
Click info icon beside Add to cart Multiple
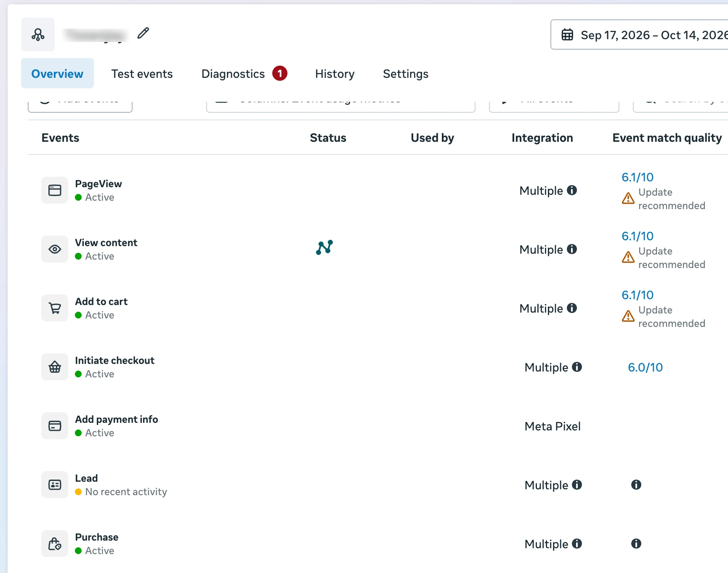pyautogui.click(x=572, y=308)
